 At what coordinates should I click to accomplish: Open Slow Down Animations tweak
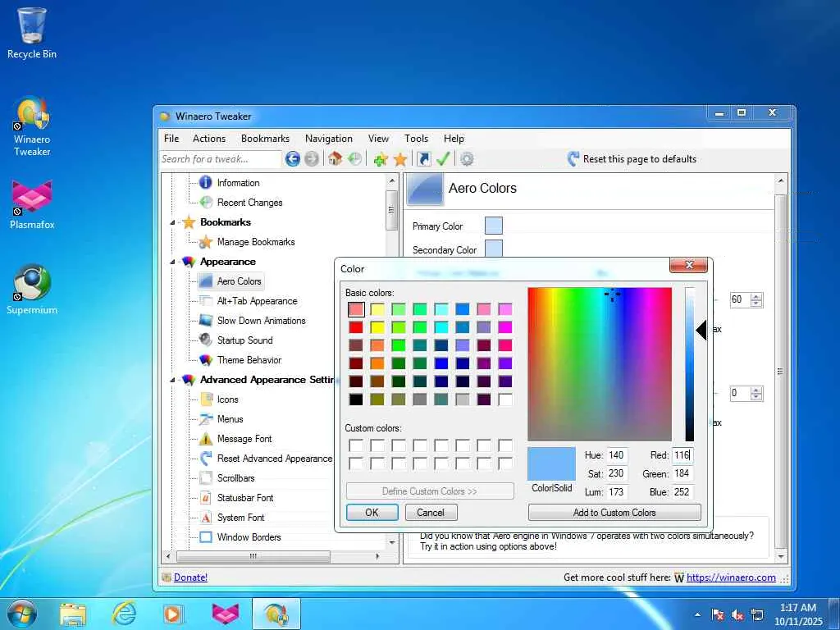(x=261, y=321)
